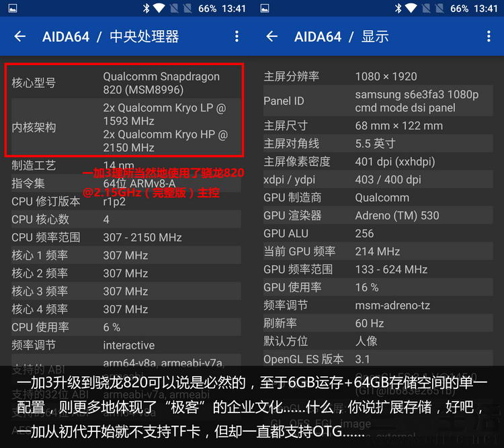
Task: Select the xdpi / ydpi row
Action: pyautogui.click(x=378, y=179)
